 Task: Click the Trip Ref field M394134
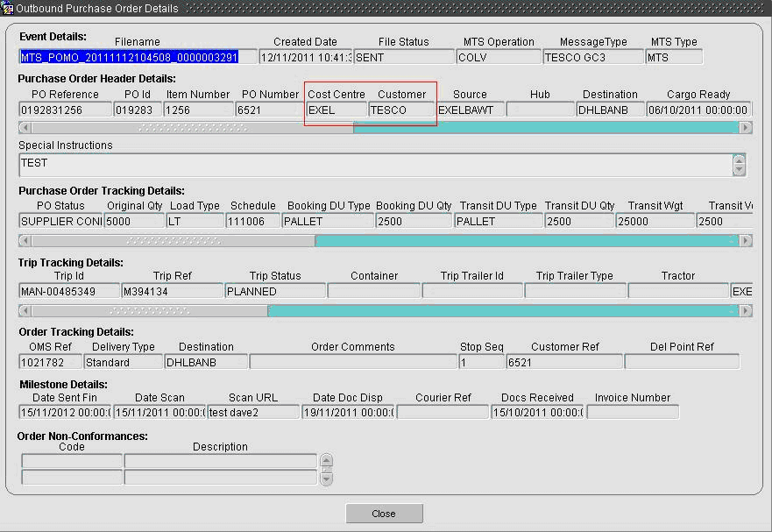172,291
